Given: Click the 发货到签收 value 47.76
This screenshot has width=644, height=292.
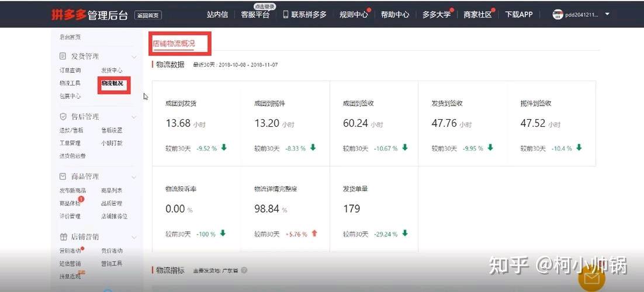Looking at the screenshot, I should 444,123.
